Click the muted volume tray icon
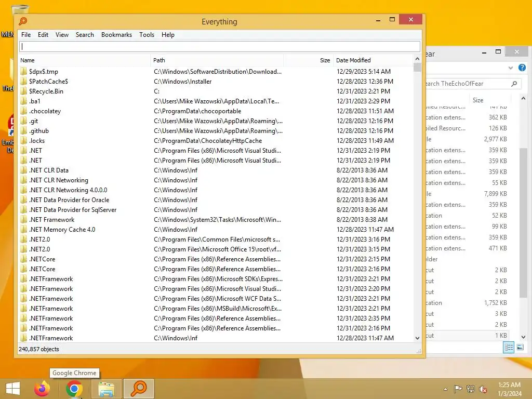This screenshot has height=399, width=532. click(x=483, y=389)
